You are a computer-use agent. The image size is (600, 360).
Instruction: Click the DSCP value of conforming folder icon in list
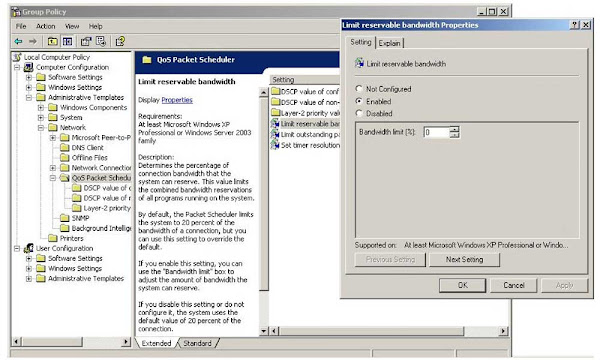(x=276, y=91)
